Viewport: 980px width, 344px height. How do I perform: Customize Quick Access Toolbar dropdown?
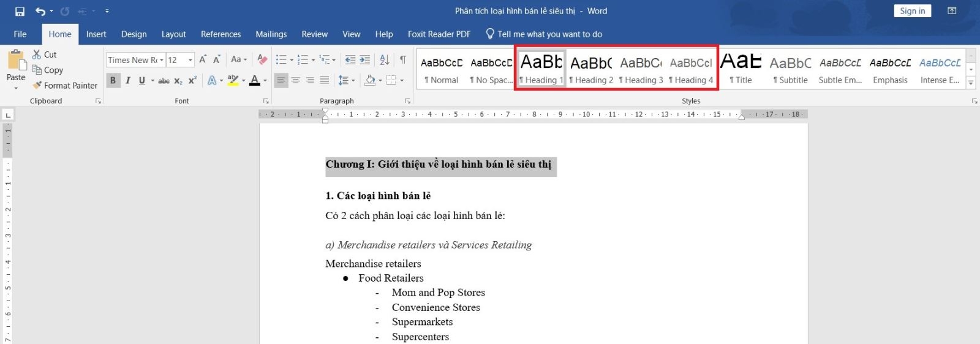107,11
